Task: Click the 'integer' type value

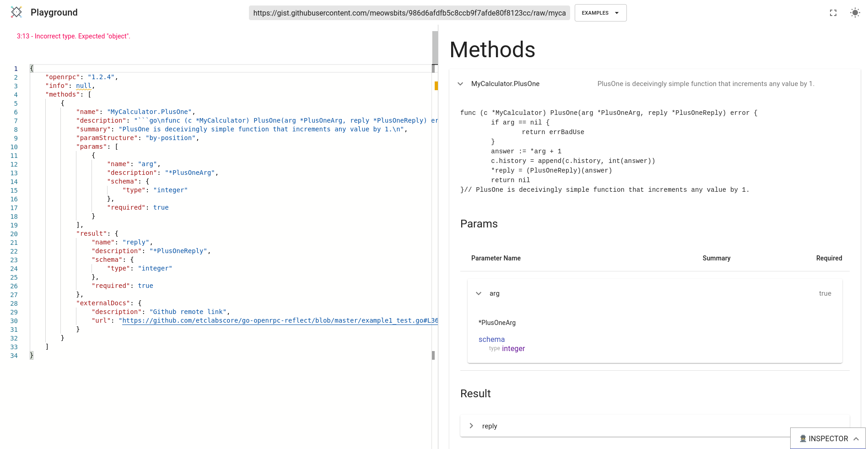Action: pos(513,348)
